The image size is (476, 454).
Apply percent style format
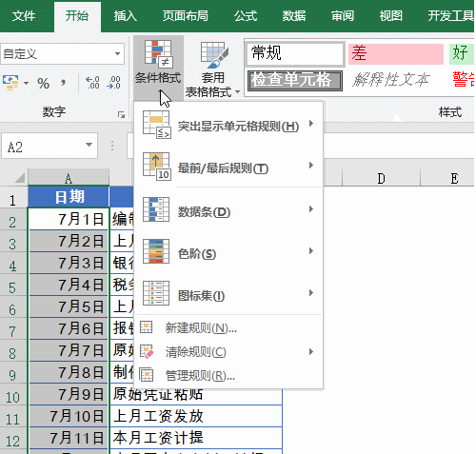pyautogui.click(x=43, y=84)
